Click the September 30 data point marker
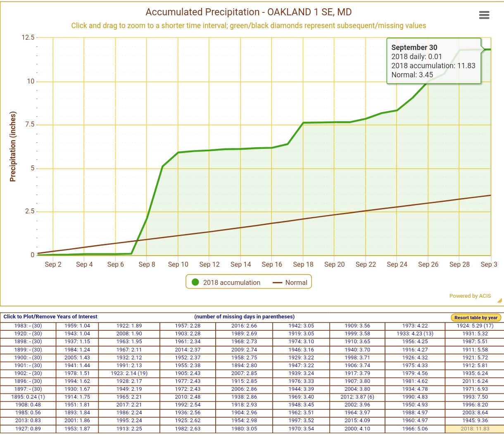Viewport: 504px width, 435px height. [490, 50]
